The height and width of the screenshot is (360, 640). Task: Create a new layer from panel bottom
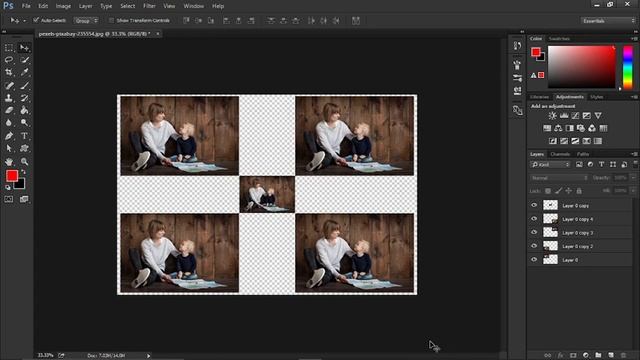point(611,356)
